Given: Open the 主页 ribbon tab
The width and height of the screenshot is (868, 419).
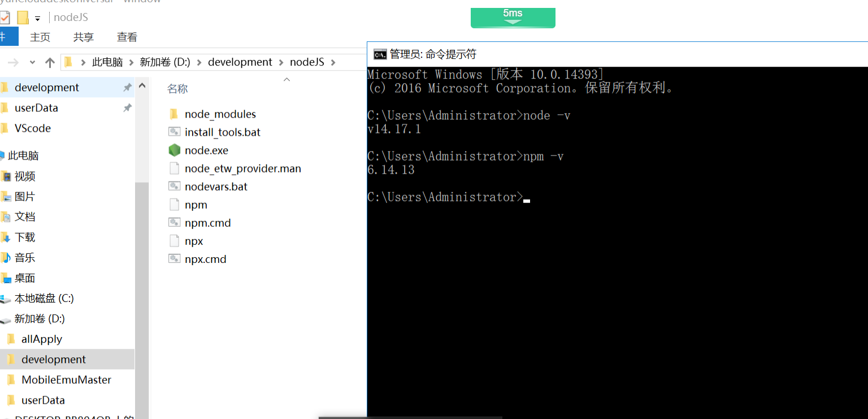Looking at the screenshot, I should pos(40,37).
